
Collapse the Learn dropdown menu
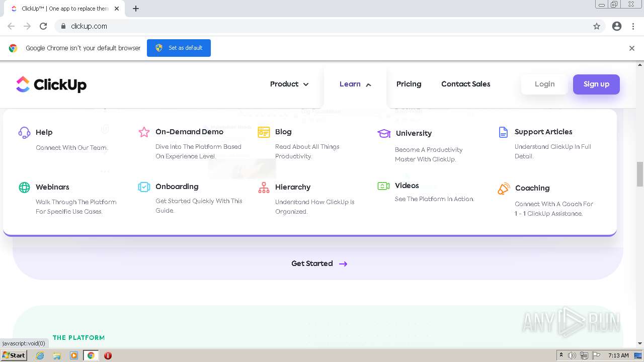click(355, 84)
